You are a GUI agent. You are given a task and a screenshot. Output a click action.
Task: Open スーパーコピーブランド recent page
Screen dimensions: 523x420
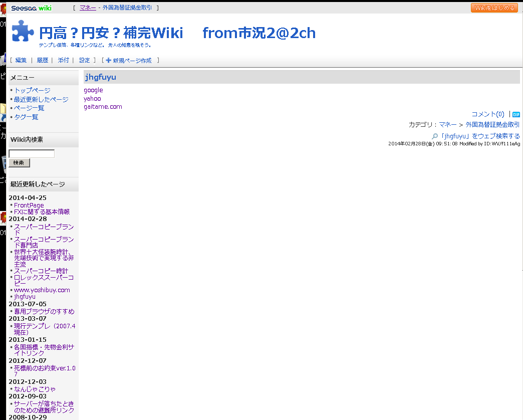pyautogui.click(x=44, y=230)
